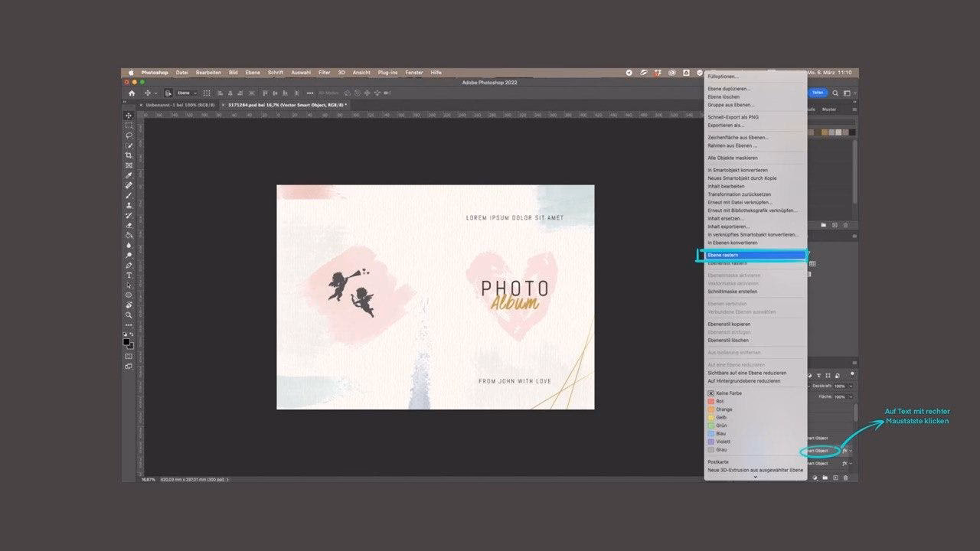
Task: Select the Lasso tool
Action: click(x=129, y=135)
